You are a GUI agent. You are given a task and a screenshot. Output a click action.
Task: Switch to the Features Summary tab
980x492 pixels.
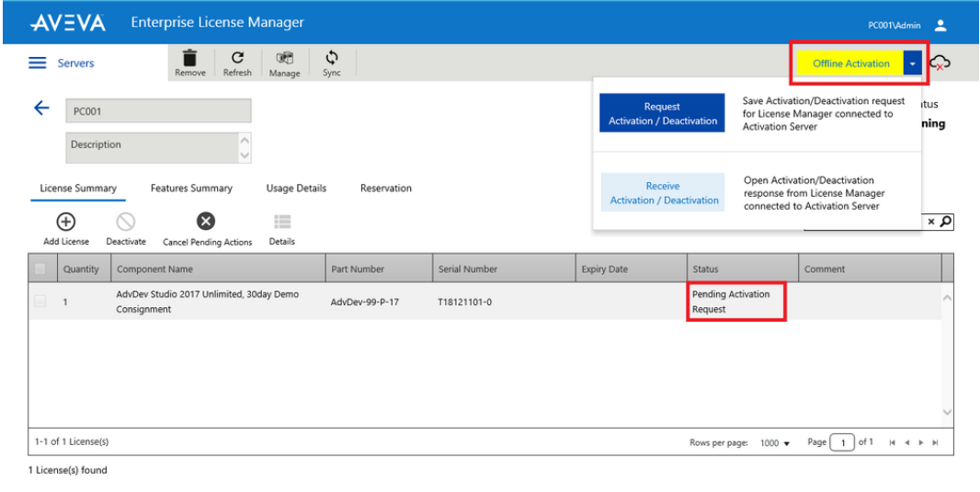pyautogui.click(x=191, y=189)
